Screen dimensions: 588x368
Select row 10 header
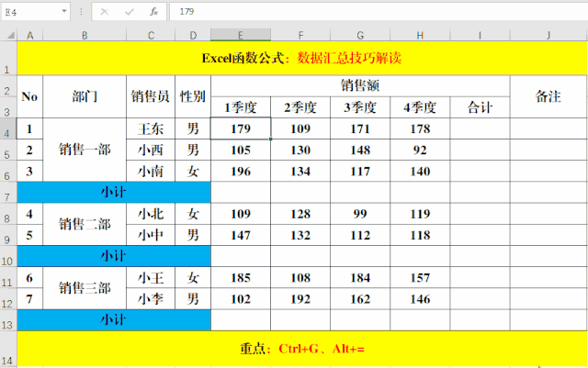point(8,256)
